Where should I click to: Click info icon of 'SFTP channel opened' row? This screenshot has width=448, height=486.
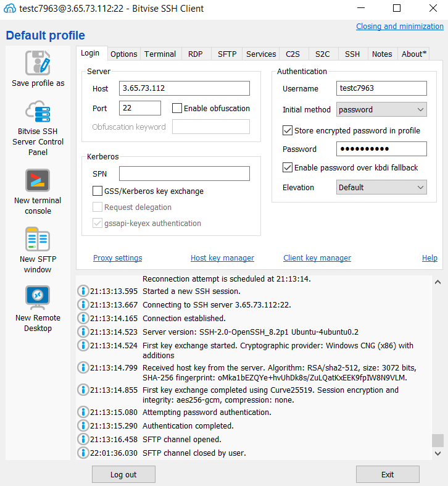point(83,440)
